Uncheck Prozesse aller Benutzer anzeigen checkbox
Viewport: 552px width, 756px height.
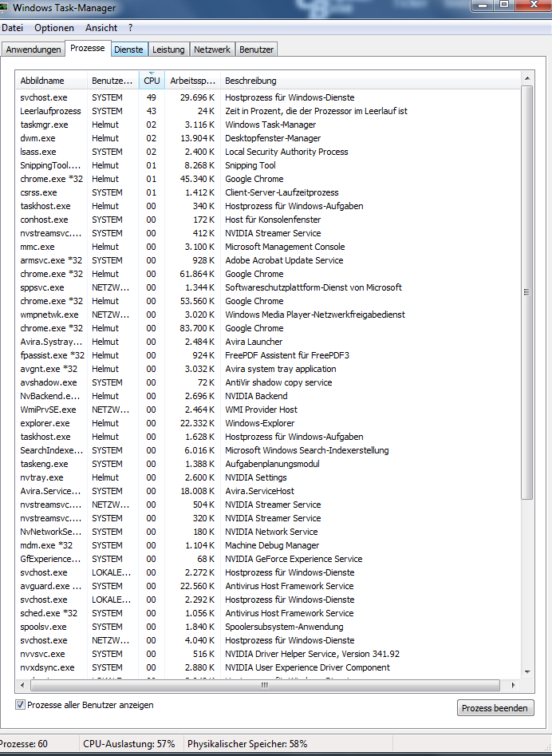(20, 704)
